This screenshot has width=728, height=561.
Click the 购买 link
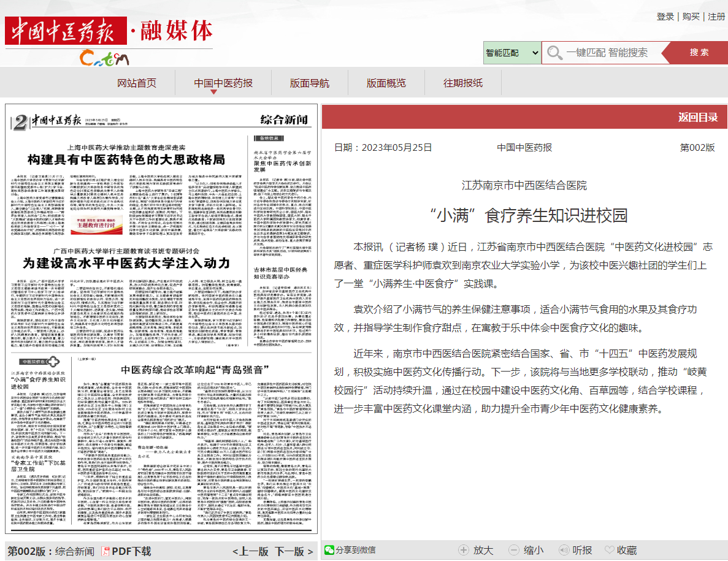(691, 17)
